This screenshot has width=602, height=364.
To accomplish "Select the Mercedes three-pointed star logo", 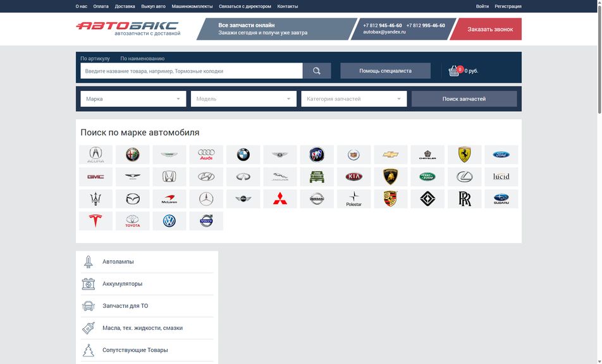I will 206,199.
